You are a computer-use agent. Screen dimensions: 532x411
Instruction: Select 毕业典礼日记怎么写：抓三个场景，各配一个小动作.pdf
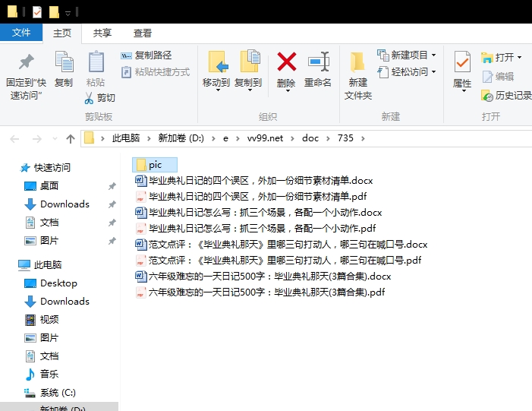pos(256,228)
